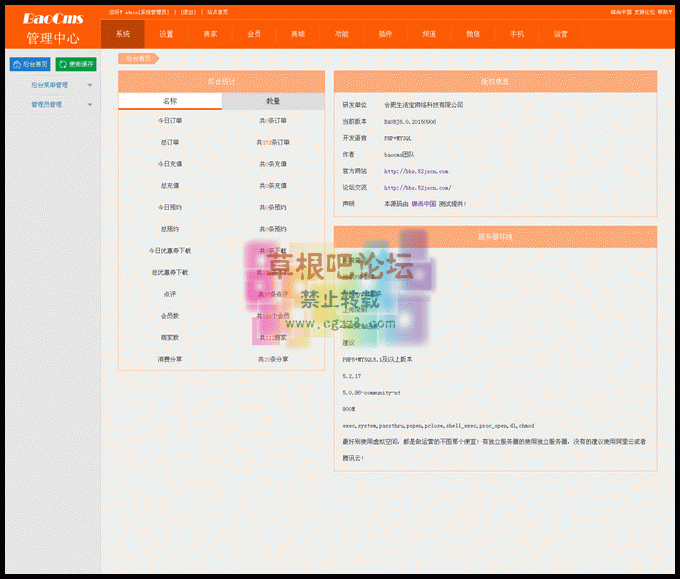Click the 后台菜单管理 sidebar item
This screenshot has height=579, width=680.
[49, 85]
